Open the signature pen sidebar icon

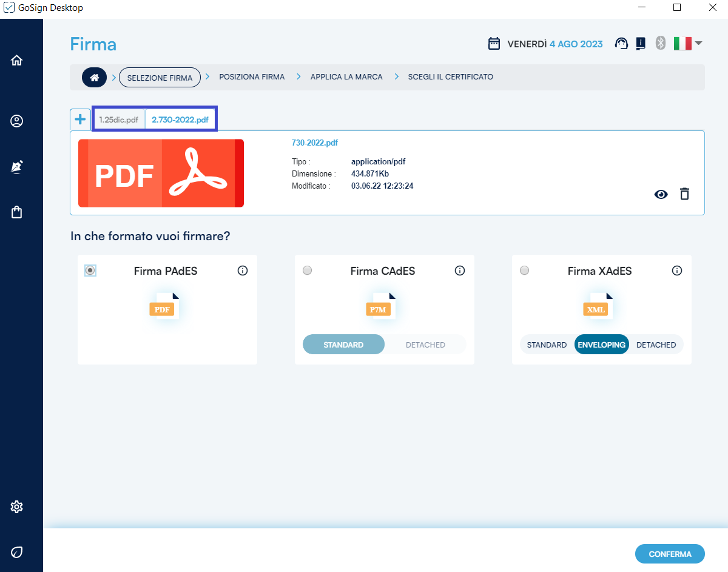click(17, 167)
